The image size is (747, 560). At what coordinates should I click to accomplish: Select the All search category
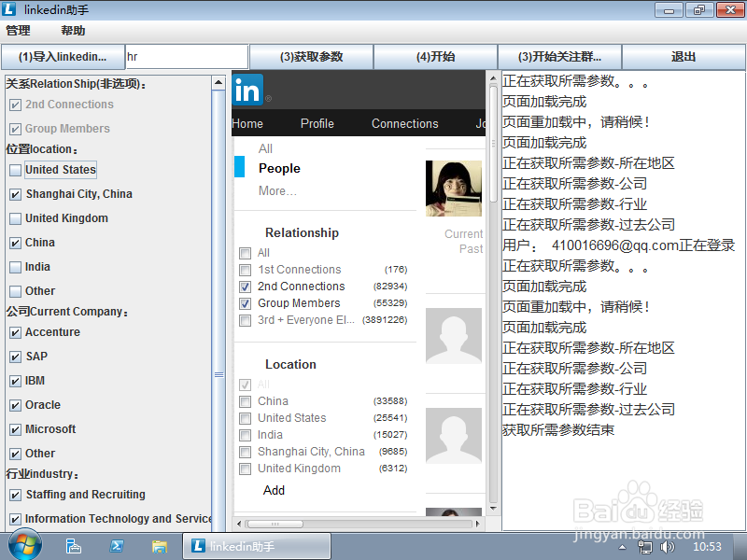[x=265, y=149]
